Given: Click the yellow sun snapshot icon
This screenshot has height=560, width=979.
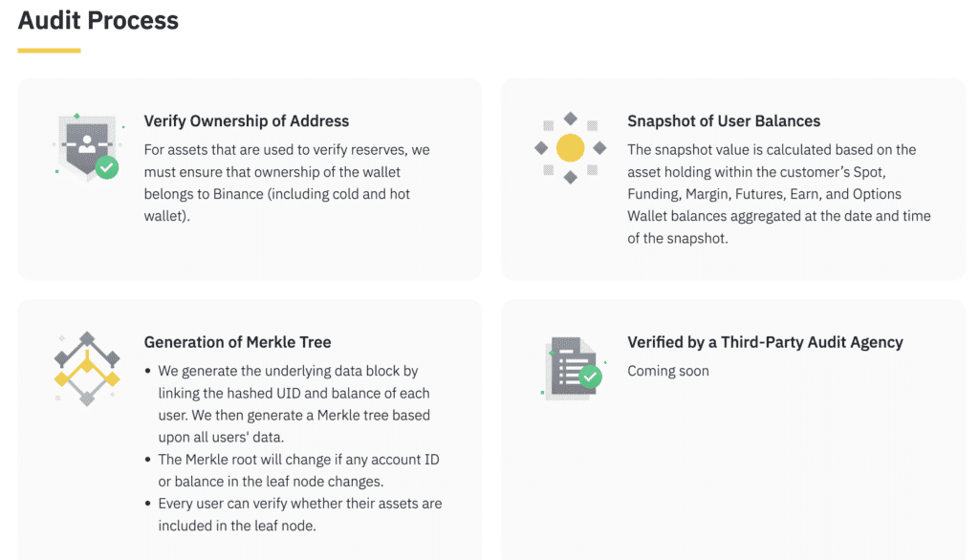Looking at the screenshot, I should coord(570,148).
